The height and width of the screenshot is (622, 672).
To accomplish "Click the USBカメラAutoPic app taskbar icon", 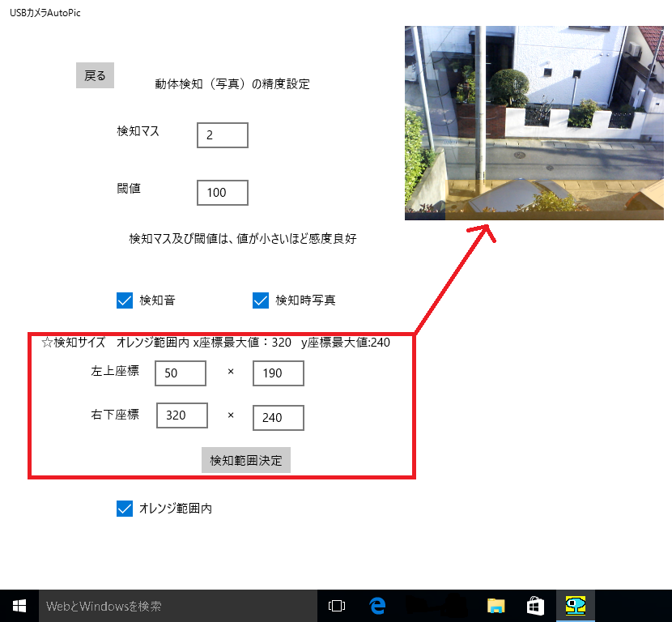I will 575,606.
